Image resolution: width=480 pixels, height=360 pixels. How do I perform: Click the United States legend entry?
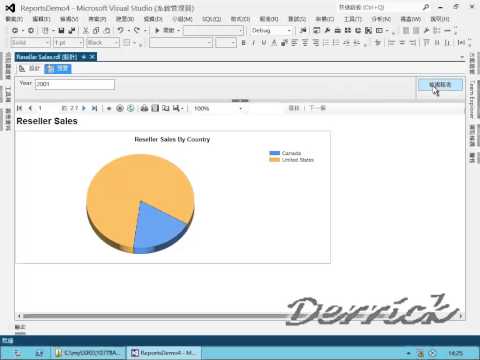coord(292,160)
